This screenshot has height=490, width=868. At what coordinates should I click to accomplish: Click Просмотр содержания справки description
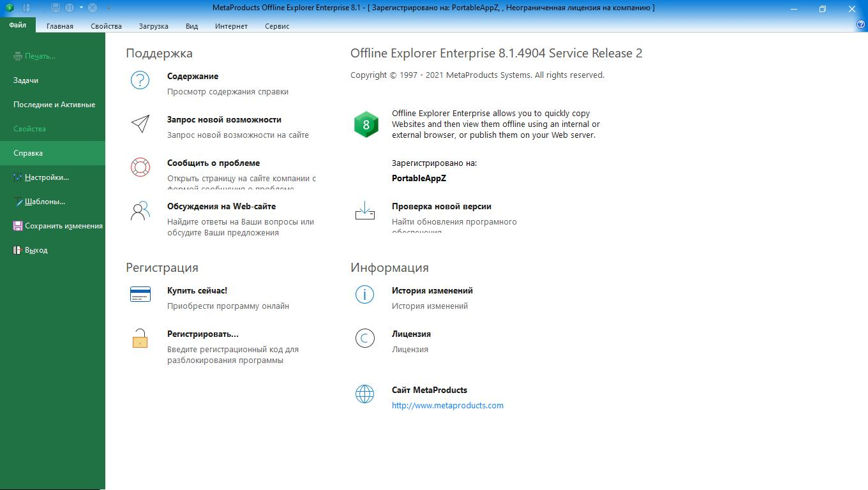point(228,91)
